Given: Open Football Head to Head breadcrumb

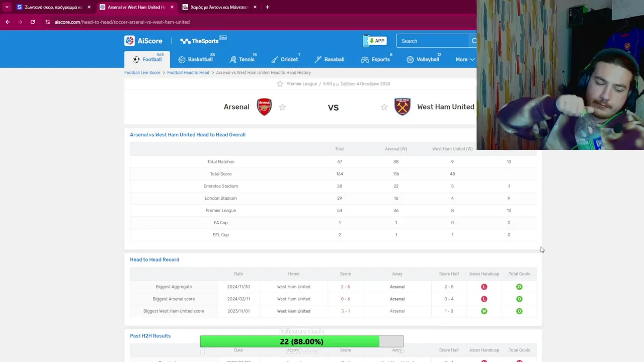Looking at the screenshot, I should [188, 72].
